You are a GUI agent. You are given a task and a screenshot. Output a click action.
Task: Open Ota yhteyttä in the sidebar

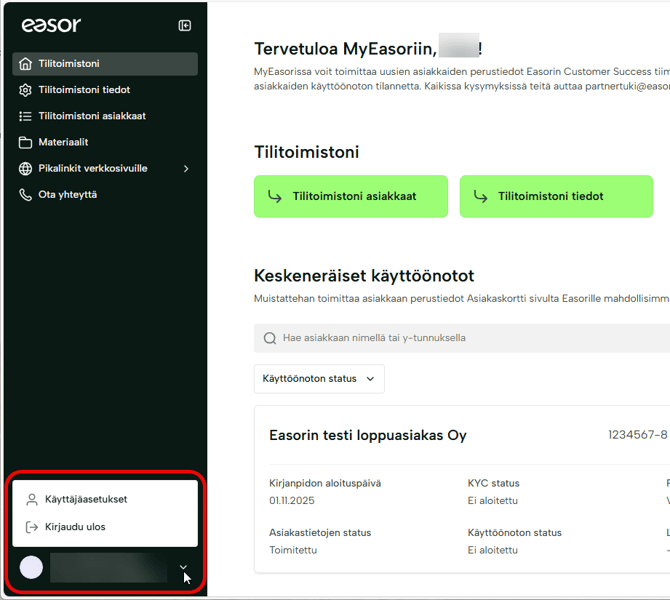(105, 195)
